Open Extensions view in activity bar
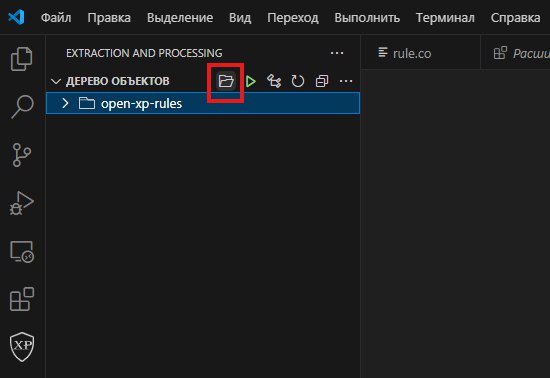 pyautogui.click(x=22, y=299)
